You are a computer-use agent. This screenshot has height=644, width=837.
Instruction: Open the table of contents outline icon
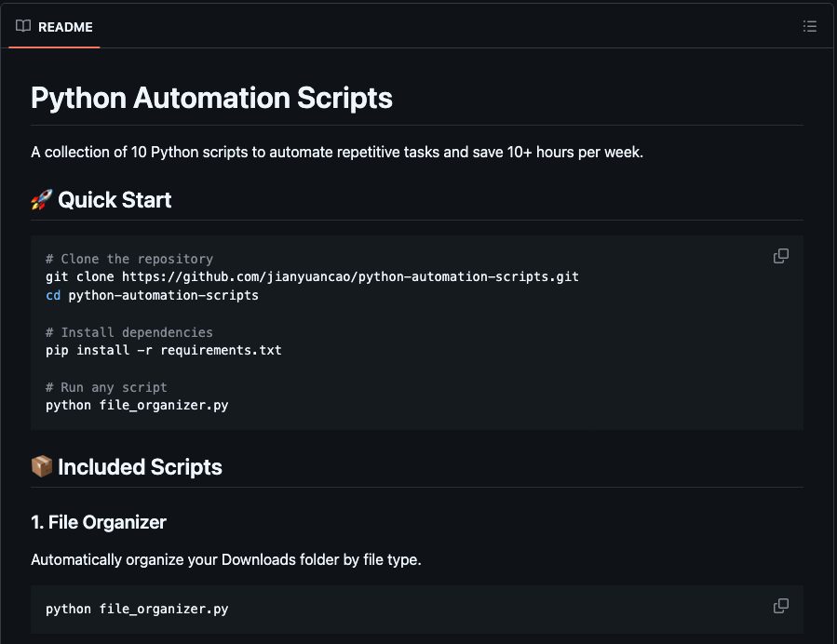[810, 26]
